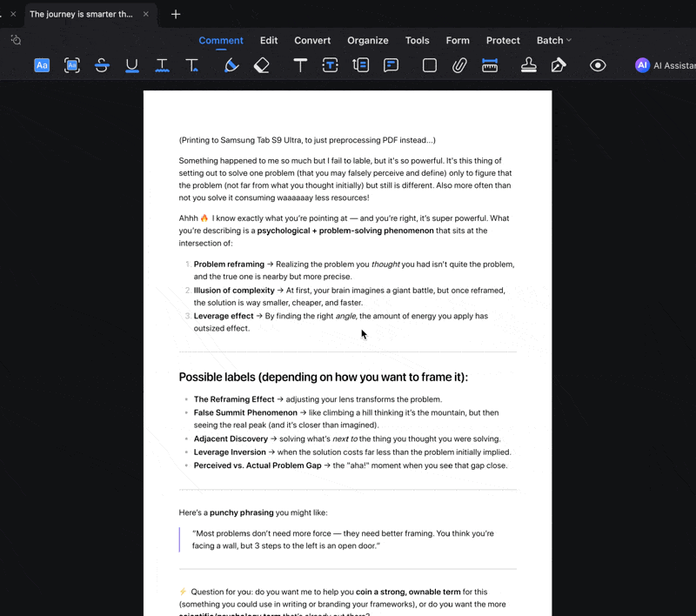Click the 'Leverage Inversion' bullet text
The image size is (696, 616).
(230, 452)
